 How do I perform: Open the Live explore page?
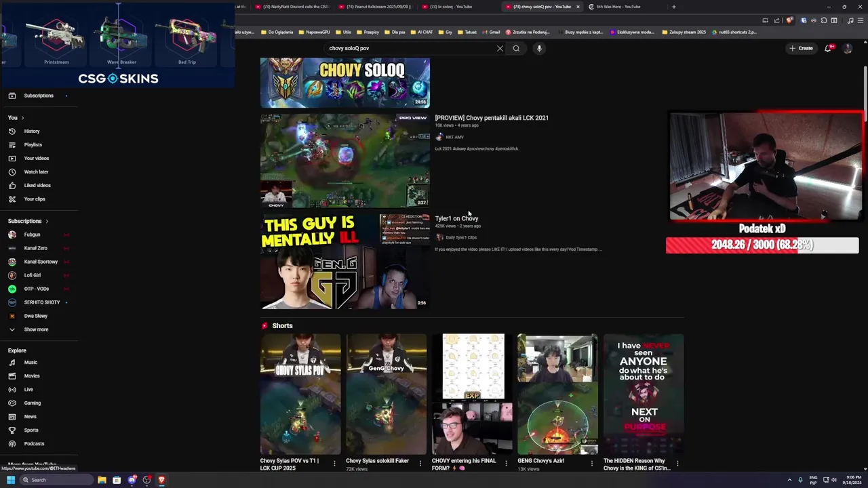point(28,390)
